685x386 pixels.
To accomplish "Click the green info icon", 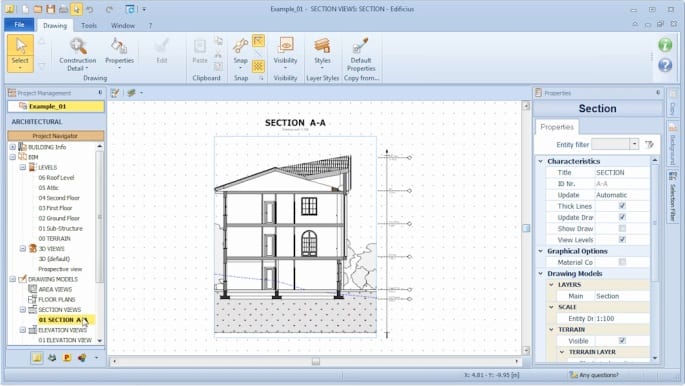I will tap(665, 45).
